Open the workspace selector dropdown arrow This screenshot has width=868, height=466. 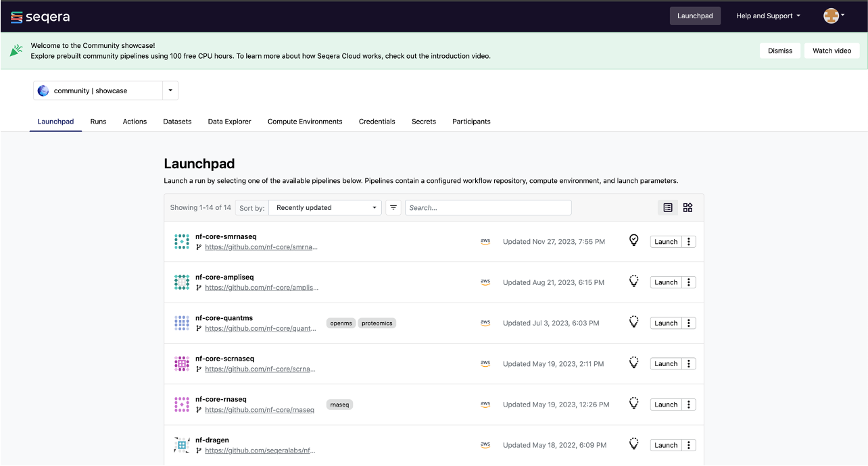click(170, 90)
